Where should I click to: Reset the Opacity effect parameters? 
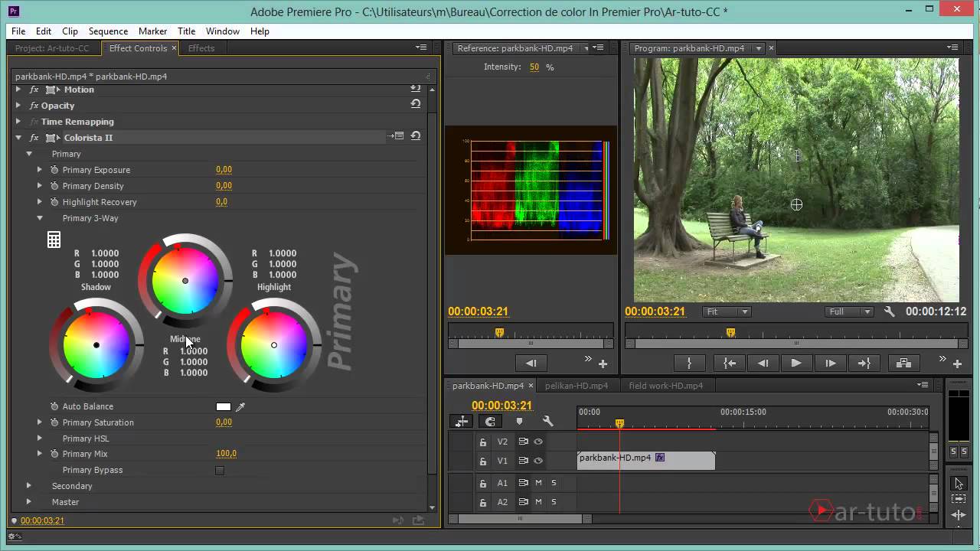pos(416,105)
